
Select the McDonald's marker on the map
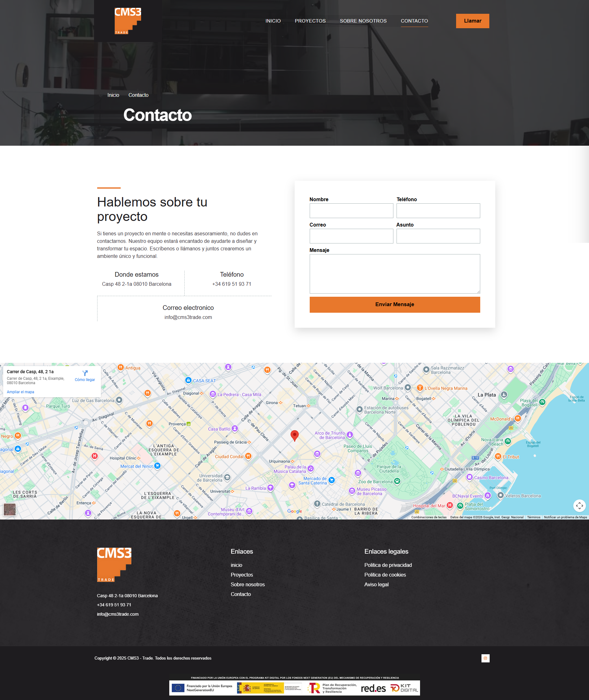518,418
